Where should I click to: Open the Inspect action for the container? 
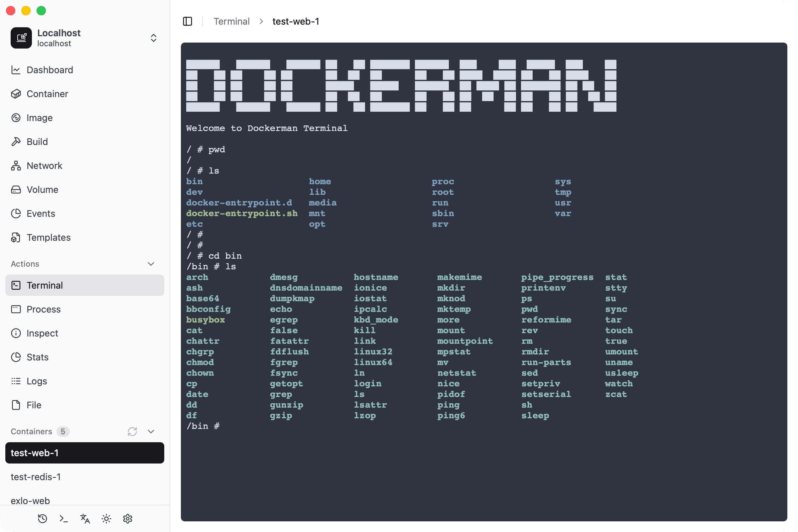click(x=43, y=333)
